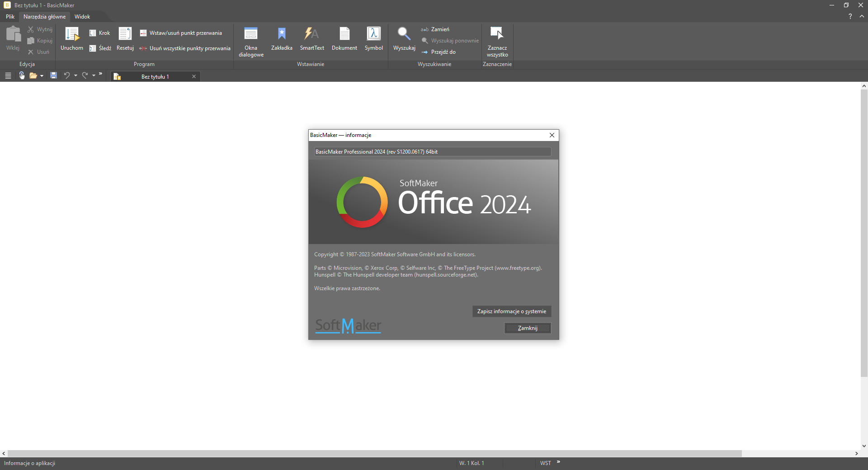Switch to the Widok ribbon tab
The width and height of the screenshot is (868, 470).
pyautogui.click(x=82, y=17)
